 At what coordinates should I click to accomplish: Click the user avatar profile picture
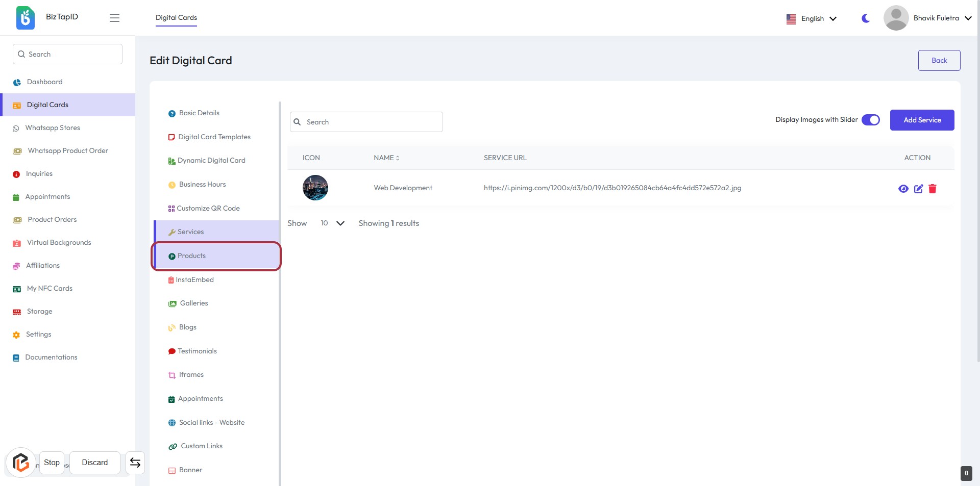point(896,18)
